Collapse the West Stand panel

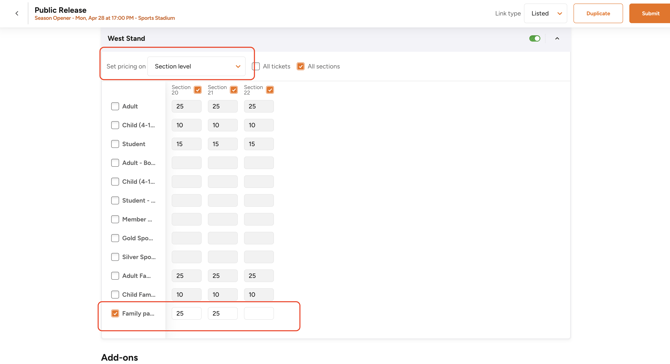(557, 38)
